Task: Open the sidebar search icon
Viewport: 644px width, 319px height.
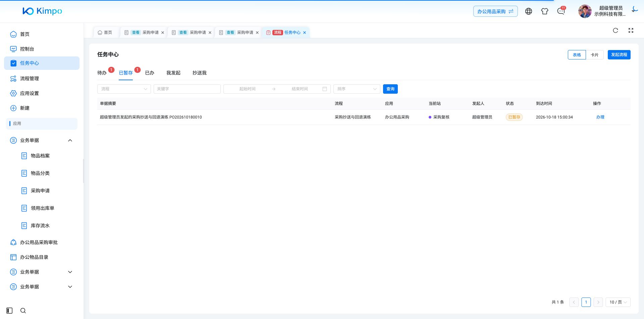Action: tap(23, 311)
